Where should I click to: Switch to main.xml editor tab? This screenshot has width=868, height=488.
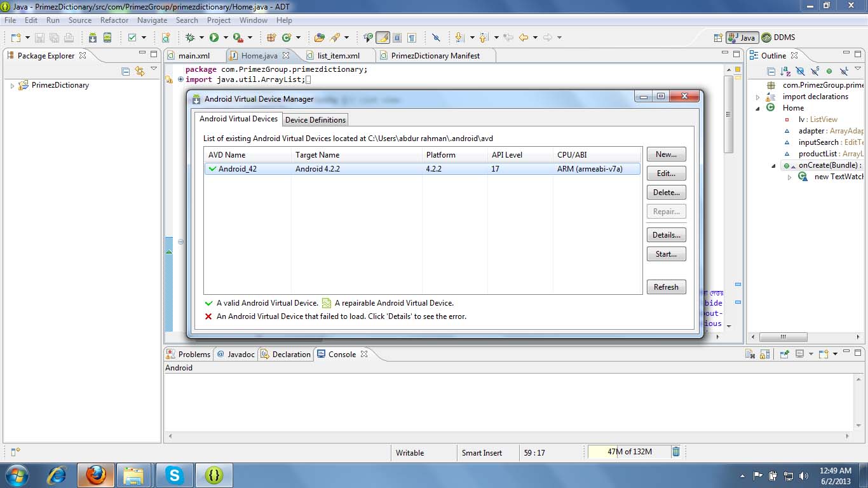click(194, 56)
